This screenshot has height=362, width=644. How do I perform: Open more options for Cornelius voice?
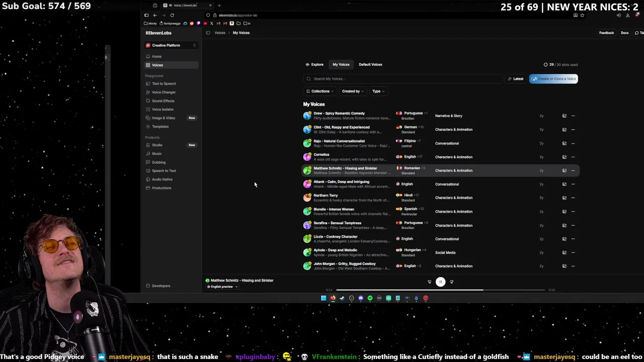573,157
